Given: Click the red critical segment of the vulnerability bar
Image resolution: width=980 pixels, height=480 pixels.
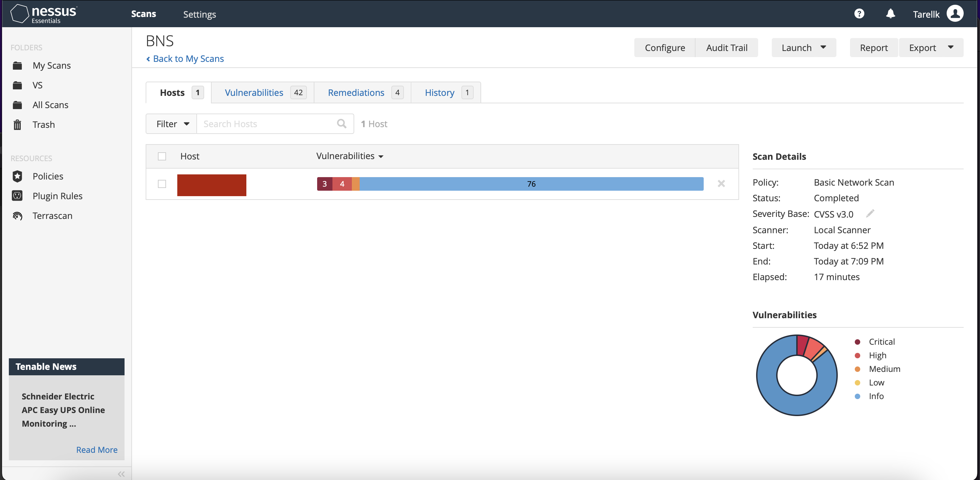Looking at the screenshot, I should pos(324,184).
